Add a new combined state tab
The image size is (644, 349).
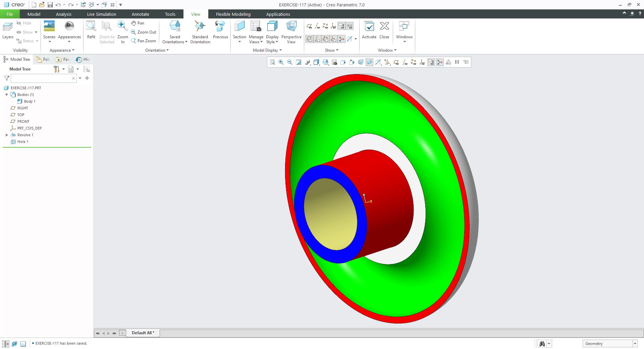[x=122, y=333]
